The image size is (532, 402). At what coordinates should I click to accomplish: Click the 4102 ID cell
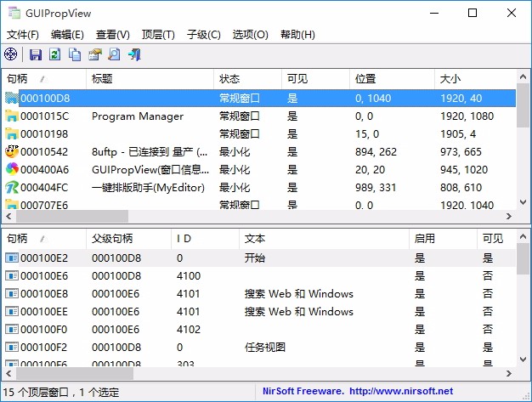tap(189, 329)
